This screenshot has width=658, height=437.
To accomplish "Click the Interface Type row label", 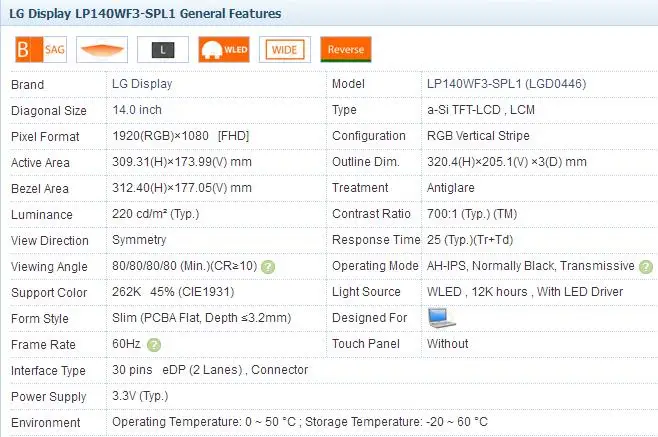I will coord(48,371).
